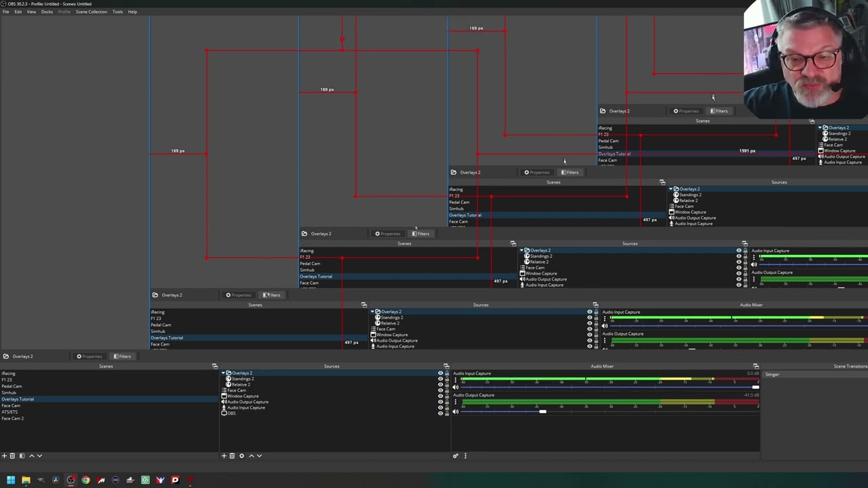Screen dimensions: 868x488
Task: Open scene filters icon in Scenes toolbar
Action: (x=22, y=456)
